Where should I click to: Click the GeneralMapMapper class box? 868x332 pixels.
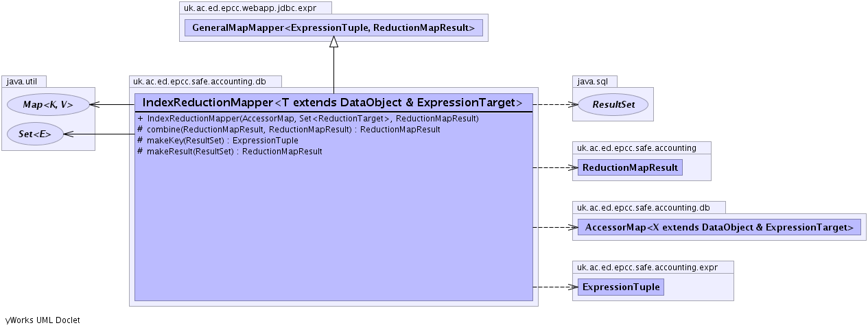pyautogui.click(x=333, y=27)
